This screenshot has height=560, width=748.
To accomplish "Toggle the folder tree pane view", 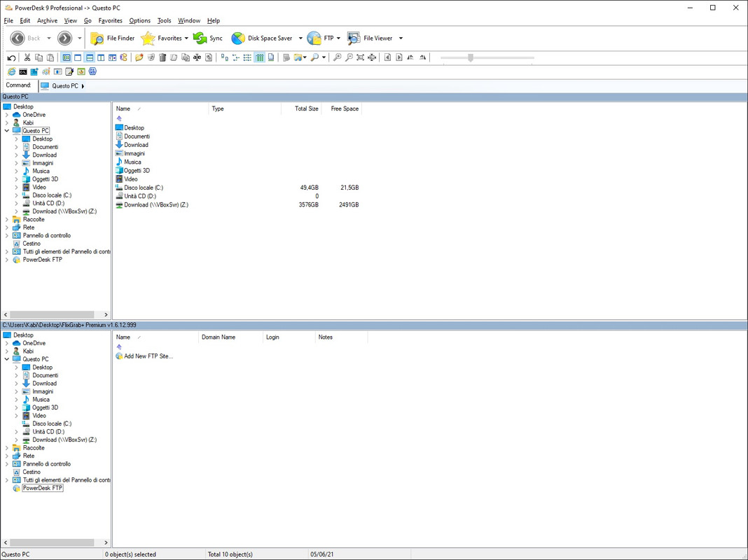I will point(67,57).
